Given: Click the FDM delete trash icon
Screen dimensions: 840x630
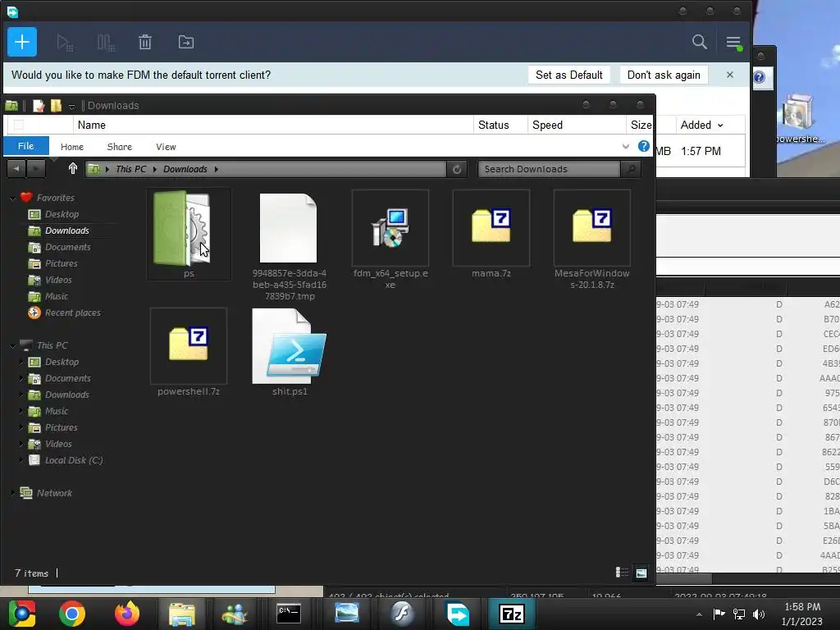Looking at the screenshot, I should point(145,42).
